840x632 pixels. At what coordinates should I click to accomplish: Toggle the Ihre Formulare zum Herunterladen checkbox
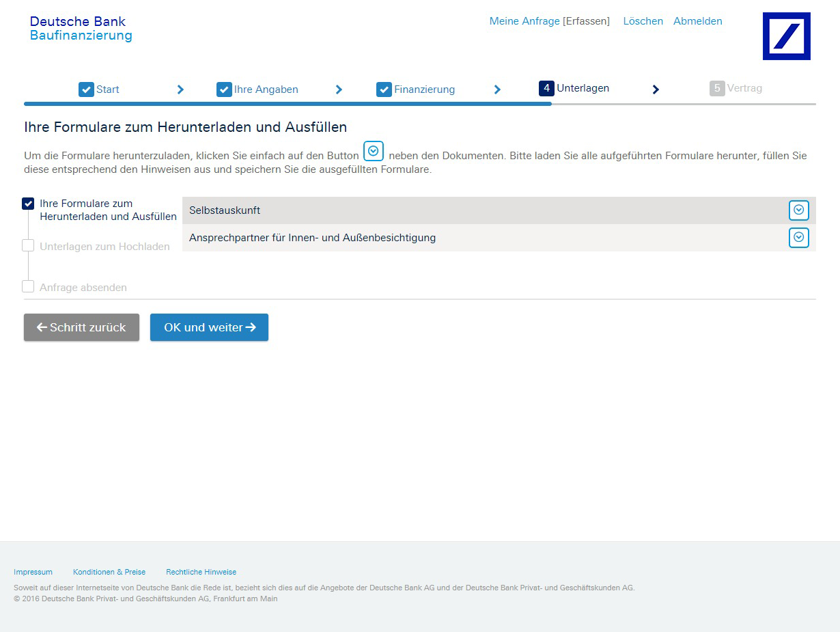tap(28, 204)
